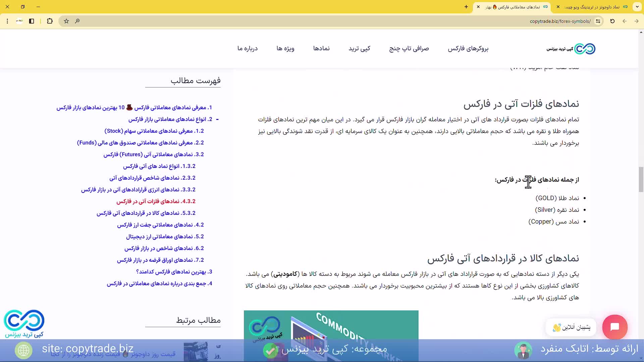View site information icon in address bar
This screenshot has height=362, width=644.
[x=598, y=21]
